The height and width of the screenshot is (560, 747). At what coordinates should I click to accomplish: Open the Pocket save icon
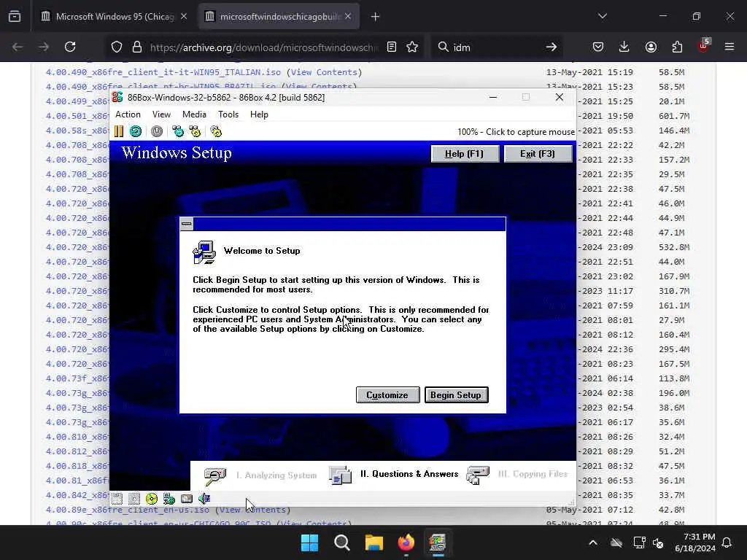(x=598, y=47)
